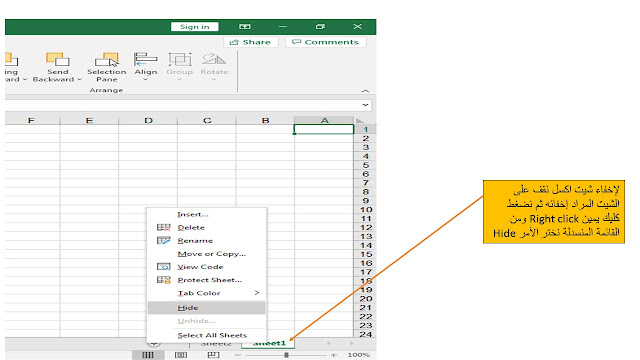Expand the Send Backward dropdown arrow
The height and width of the screenshot is (360, 640).
point(79,80)
